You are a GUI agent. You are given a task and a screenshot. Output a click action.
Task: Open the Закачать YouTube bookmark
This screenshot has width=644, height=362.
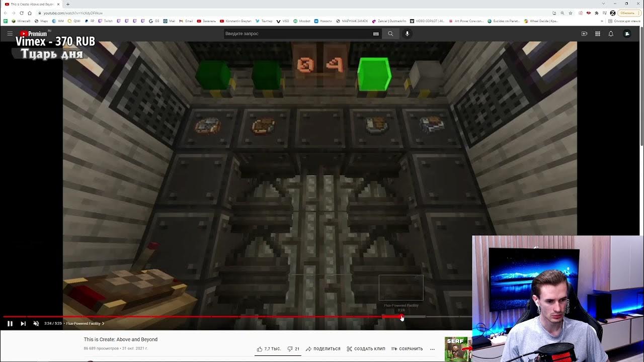click(206, 21)
